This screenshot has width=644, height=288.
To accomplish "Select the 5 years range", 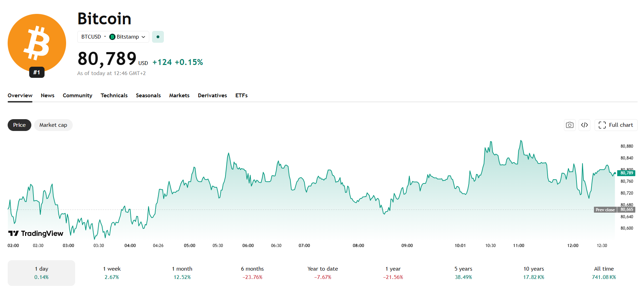I will 463,273.
